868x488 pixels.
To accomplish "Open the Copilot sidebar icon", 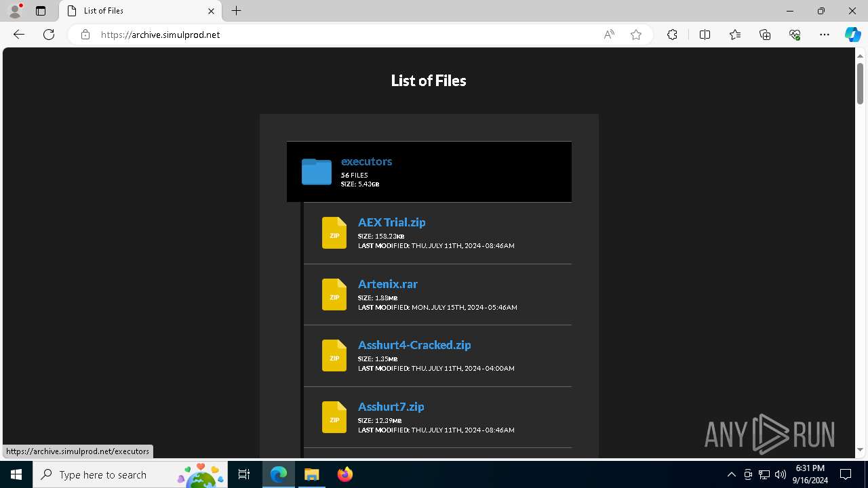I will 852,35.
